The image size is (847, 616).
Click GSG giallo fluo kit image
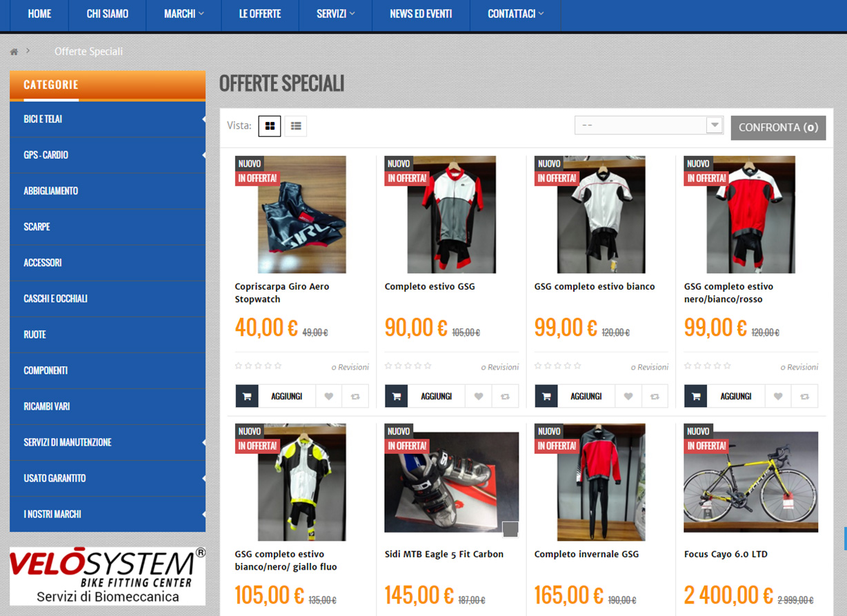tap(302, 482)
